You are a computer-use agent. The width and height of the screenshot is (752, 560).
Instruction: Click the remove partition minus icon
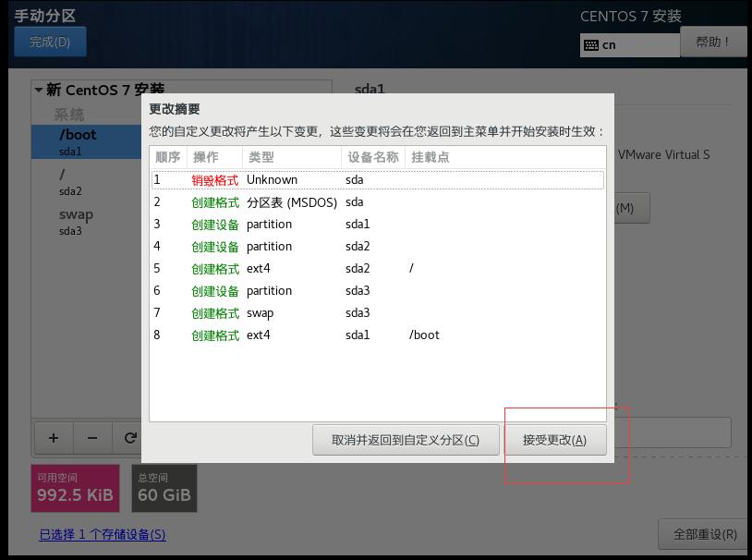point(91,438)
